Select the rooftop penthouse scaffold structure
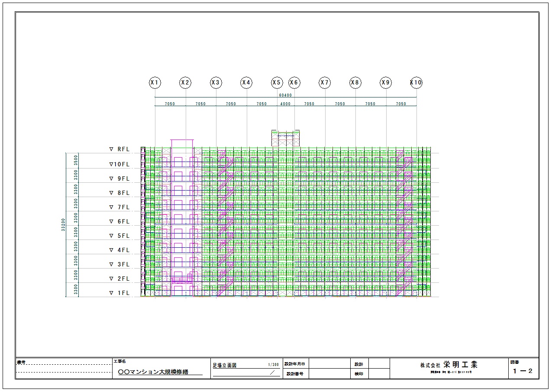Viewport: 552px width, 392px height. 285,138
